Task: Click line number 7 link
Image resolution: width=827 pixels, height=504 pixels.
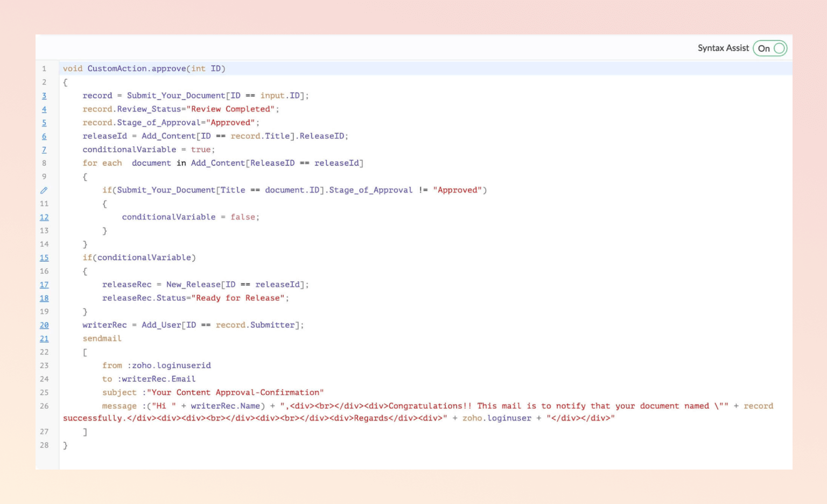Action: [x=44, y=150]
